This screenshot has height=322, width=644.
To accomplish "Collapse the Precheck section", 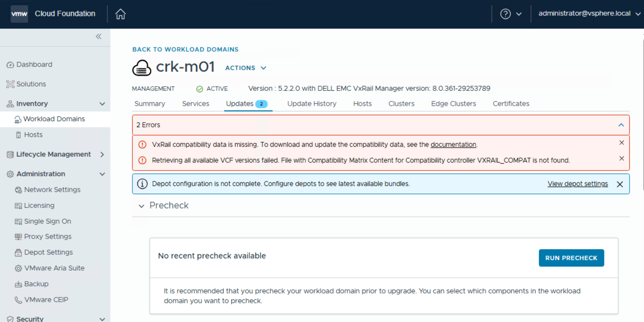I will (141, 206).
